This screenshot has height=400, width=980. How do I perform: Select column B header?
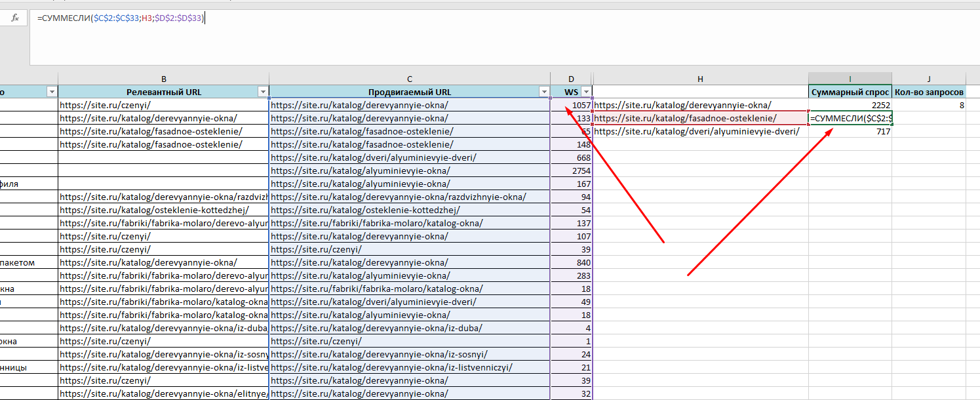(x=163, y=79)
